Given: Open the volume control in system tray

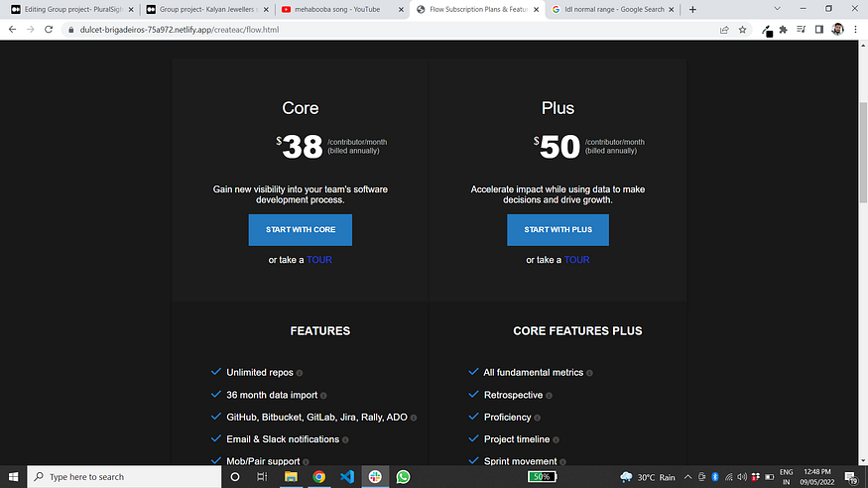Looking at the screenshot, I should [742, 477].
